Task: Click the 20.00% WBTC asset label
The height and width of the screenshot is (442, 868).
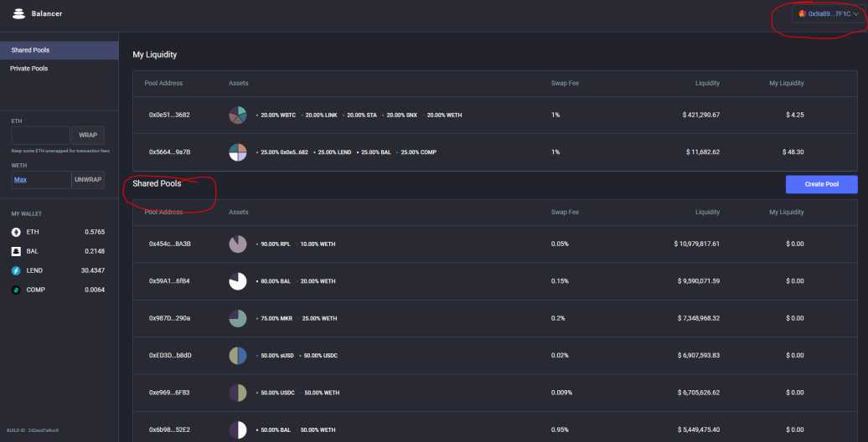Action: (x=278, y=115)
